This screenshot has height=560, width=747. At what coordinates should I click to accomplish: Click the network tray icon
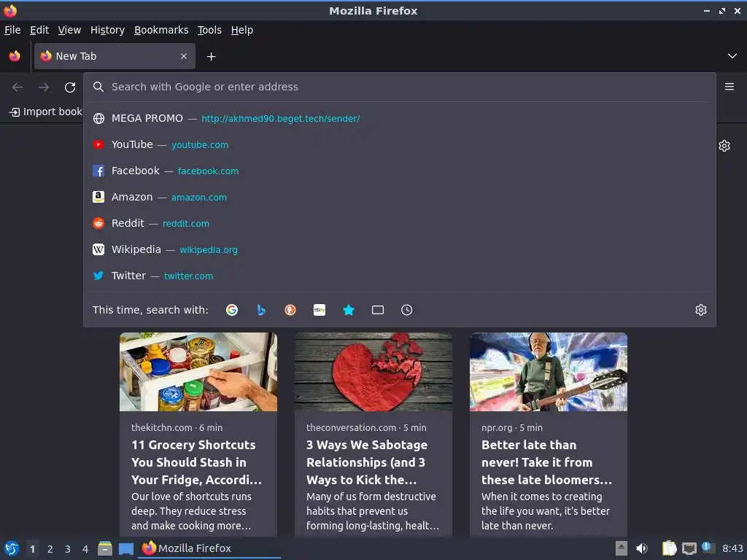click(x=689, y=548)
